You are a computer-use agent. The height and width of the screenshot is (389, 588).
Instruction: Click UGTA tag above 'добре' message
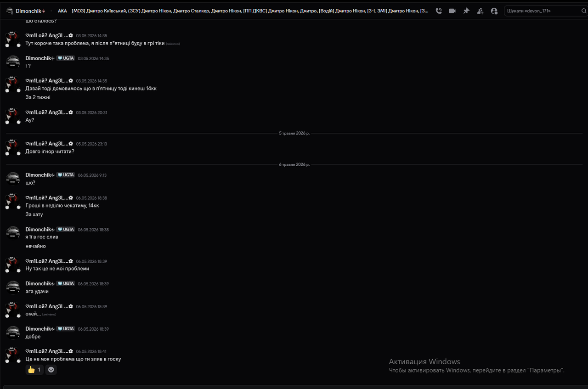pyautogui.click(x=66, y=329)
